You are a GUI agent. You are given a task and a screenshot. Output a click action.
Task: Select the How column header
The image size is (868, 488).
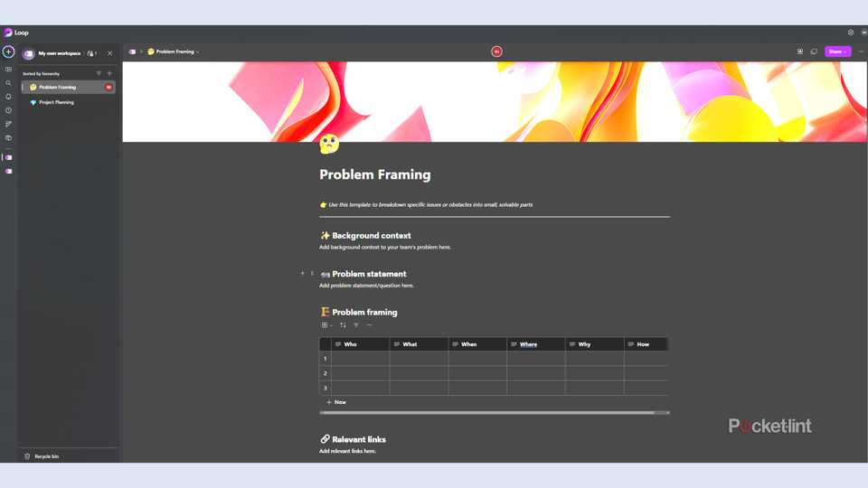tap(646, 344)
